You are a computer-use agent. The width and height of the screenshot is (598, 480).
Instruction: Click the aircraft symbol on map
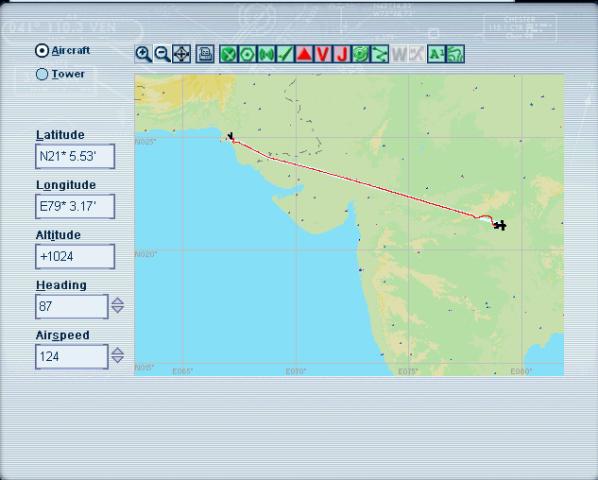[x=500, y=225]
